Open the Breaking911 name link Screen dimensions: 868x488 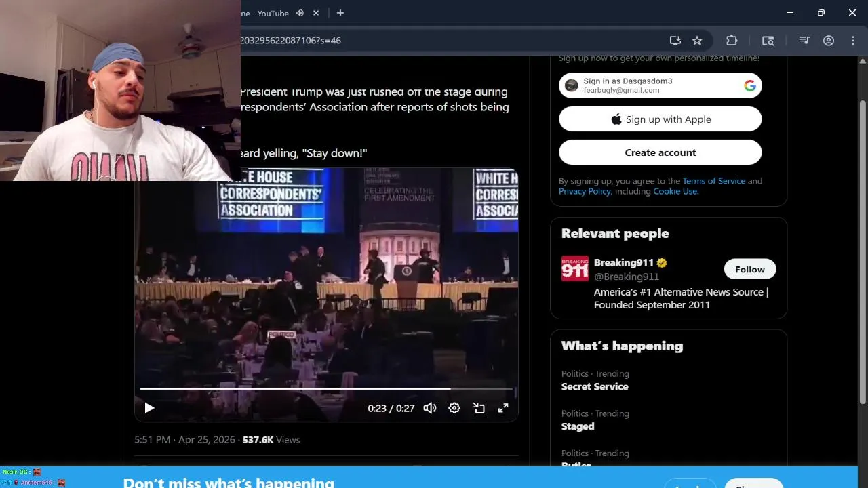click(x=624, y=262)
